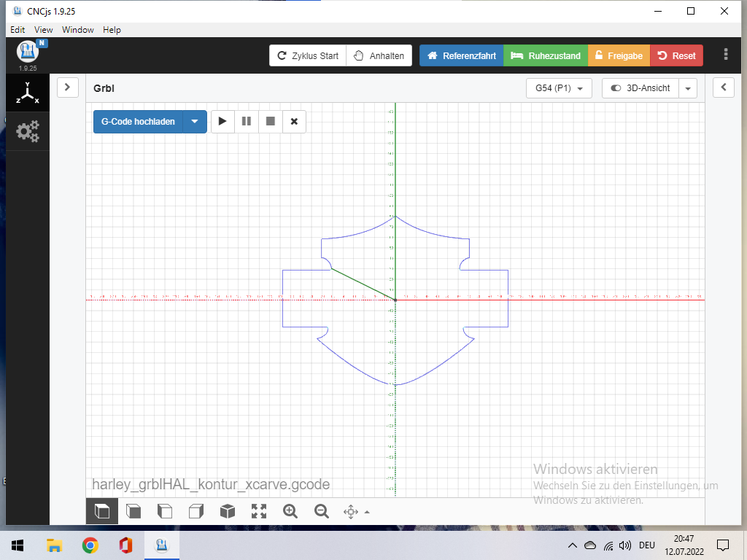Open the Windows Start menu
Screen dimensions: 747x560
click(x=18, y=545)
